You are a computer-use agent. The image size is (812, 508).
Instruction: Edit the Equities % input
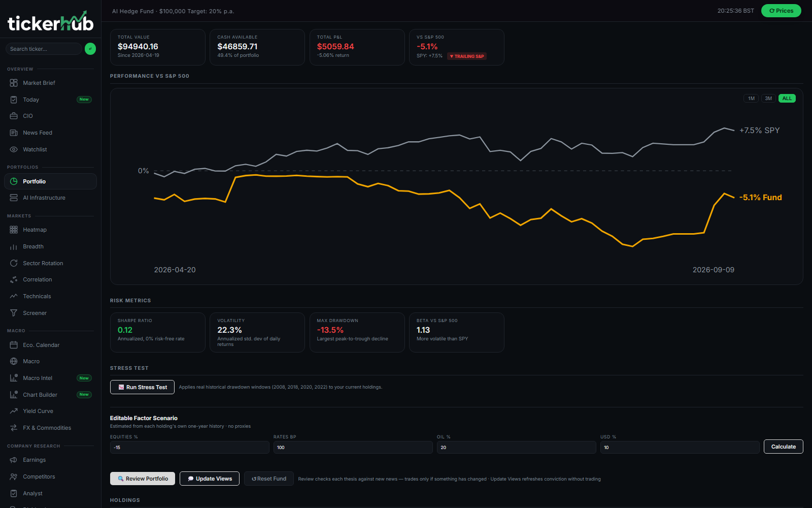(190, 448)
